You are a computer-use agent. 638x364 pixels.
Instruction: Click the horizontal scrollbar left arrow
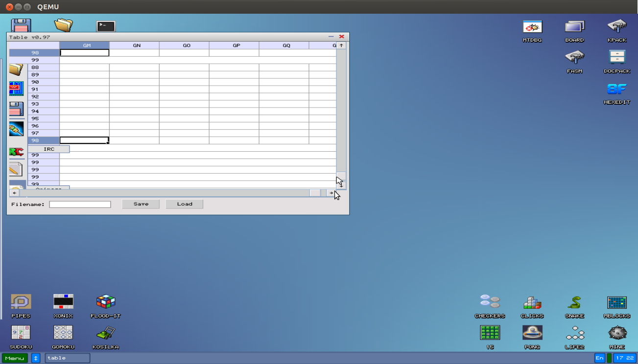click(x=14, y=193)
